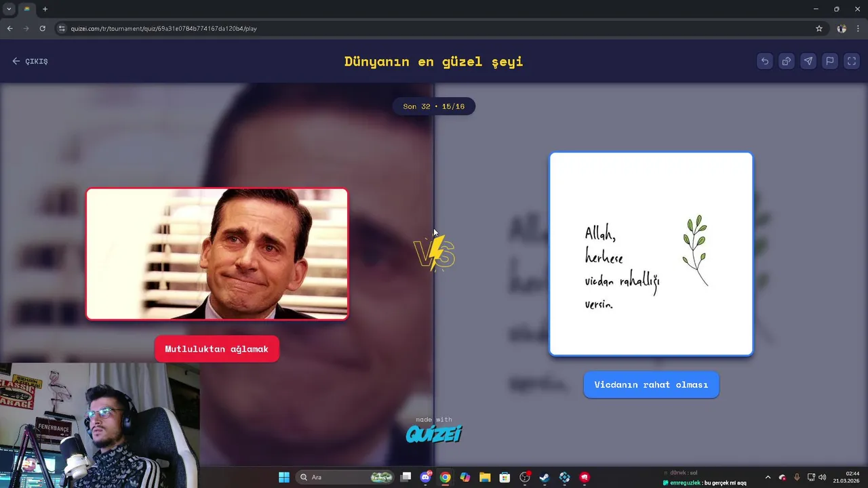Click the Son 32 · 15/16 round indicator
Viewport: 868px width, 488px height.
[x=434, y=106]
